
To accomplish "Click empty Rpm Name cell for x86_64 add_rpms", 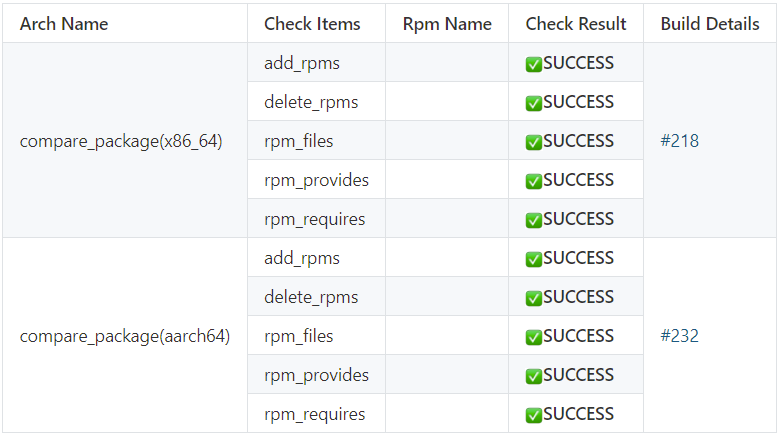I will (447, 63).
